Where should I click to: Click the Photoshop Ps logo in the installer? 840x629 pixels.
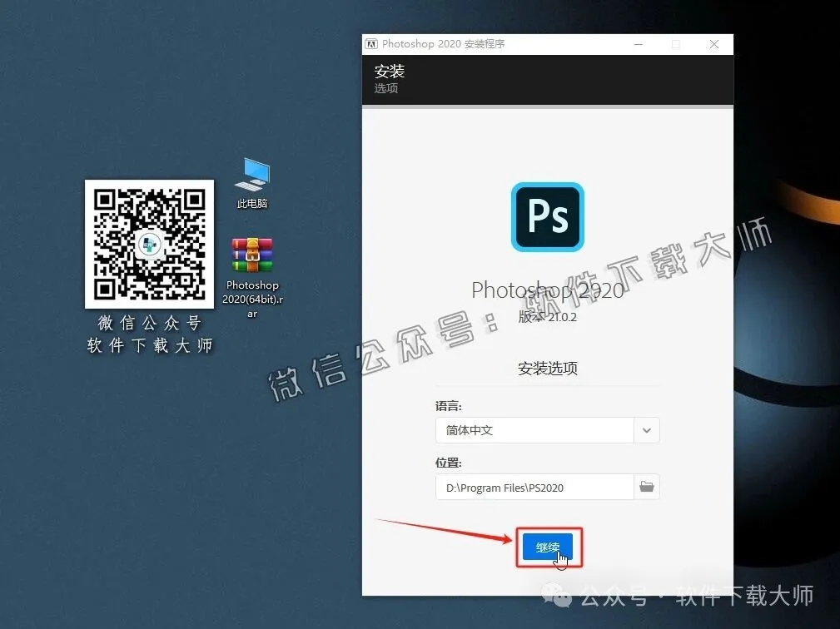tap(547, 217)
